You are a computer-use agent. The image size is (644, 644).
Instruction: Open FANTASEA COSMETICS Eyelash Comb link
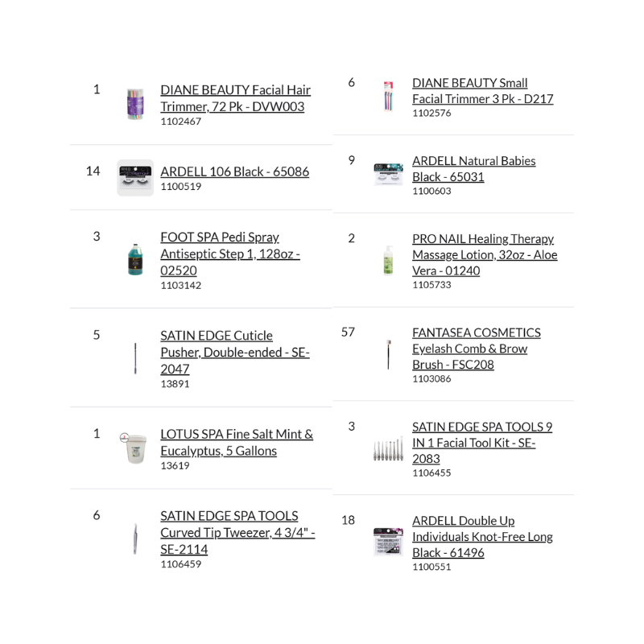[476, 349]
